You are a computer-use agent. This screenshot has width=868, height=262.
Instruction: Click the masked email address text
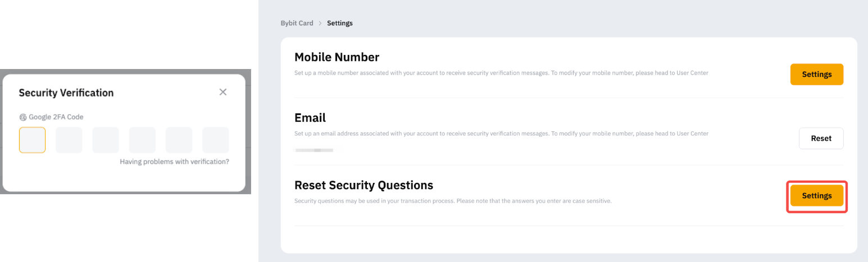coord(314,150)
